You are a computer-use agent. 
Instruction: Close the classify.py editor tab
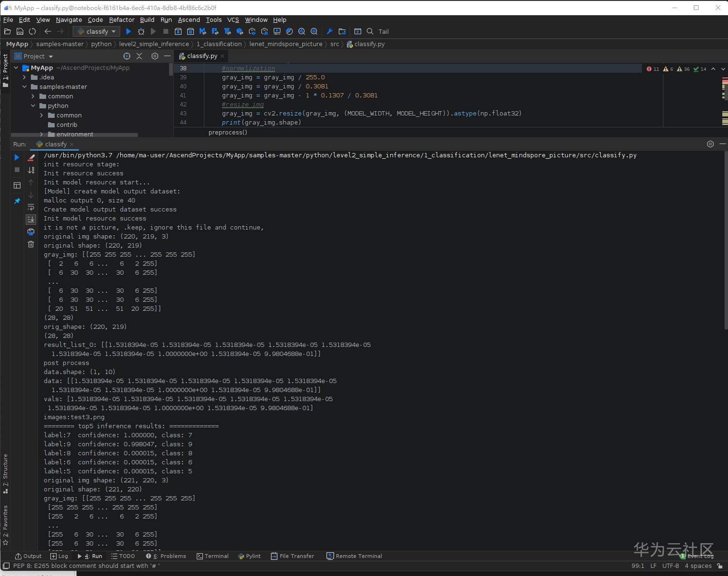(222, 56)
